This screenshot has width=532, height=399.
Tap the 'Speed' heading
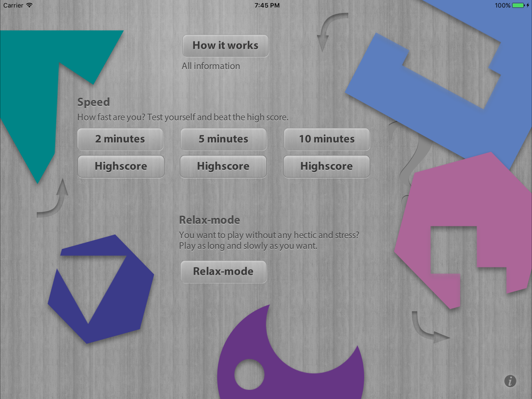pos(93,102)
